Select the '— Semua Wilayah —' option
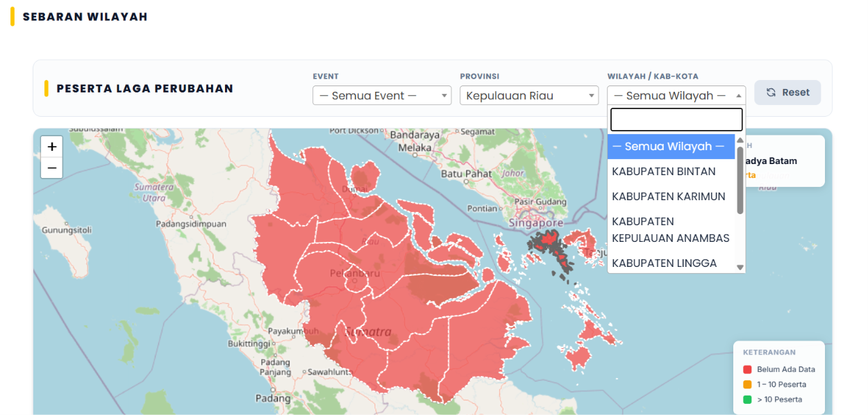Viewport: 868px width, 415px height. click(671, 147)
